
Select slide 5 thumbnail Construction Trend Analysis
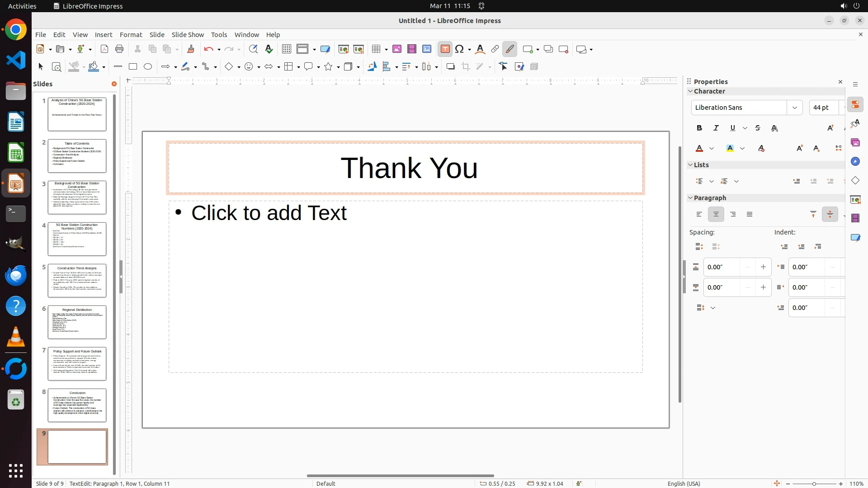pyautogui.click(x=77, y=281)
